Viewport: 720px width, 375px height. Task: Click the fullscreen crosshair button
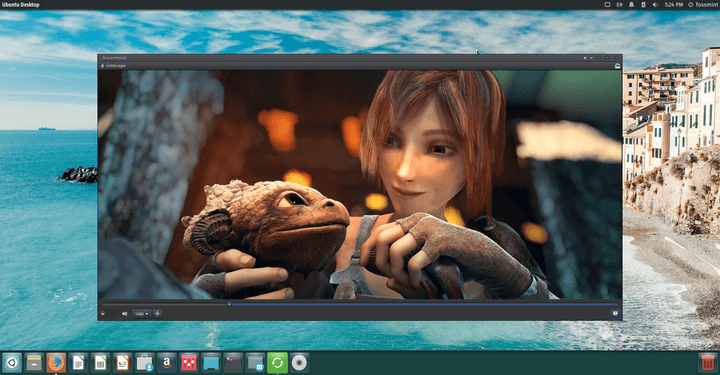158,314
